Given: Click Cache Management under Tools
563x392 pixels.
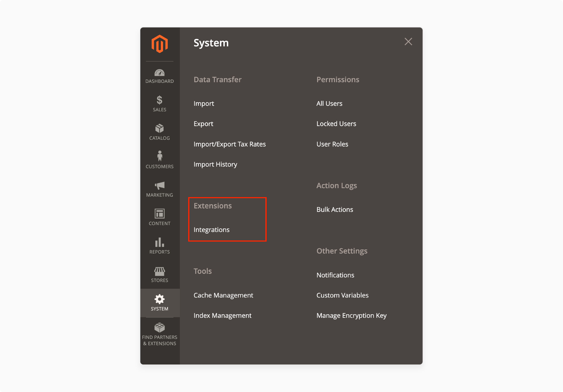Looking at the screenshot, I should tap(223, 295).
